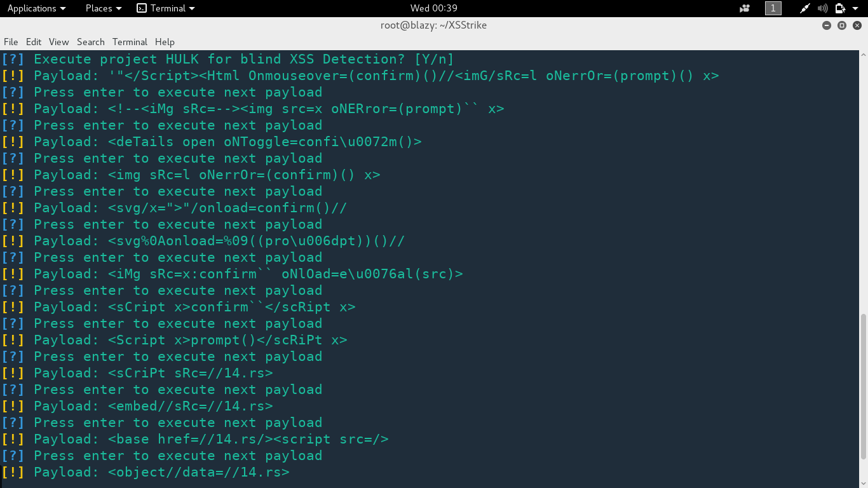Open the Applications menu

pos(36,8)
